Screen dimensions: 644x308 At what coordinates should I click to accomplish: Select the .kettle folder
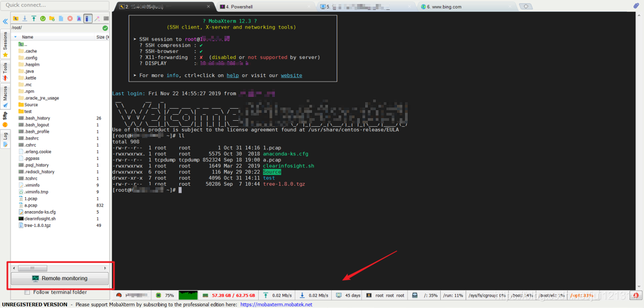coord(27,78)
